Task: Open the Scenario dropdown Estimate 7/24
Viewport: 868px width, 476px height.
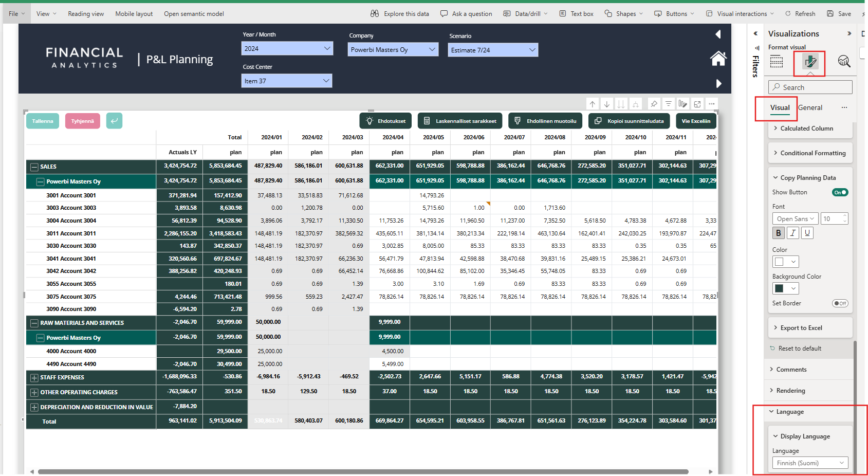Action: pyautogui.click(x=493, y=50)
